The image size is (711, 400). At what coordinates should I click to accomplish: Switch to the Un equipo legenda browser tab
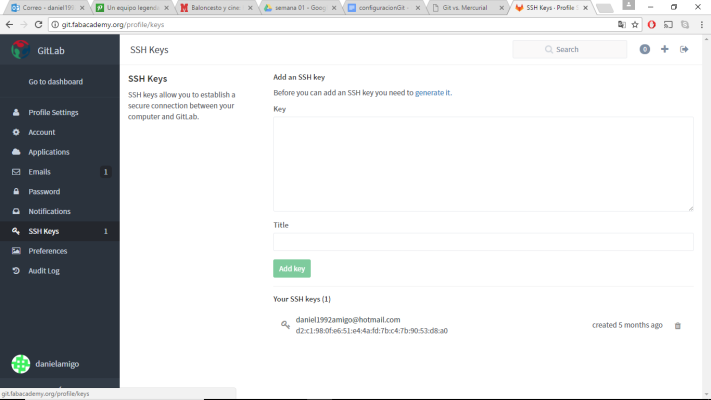(131, 8)
